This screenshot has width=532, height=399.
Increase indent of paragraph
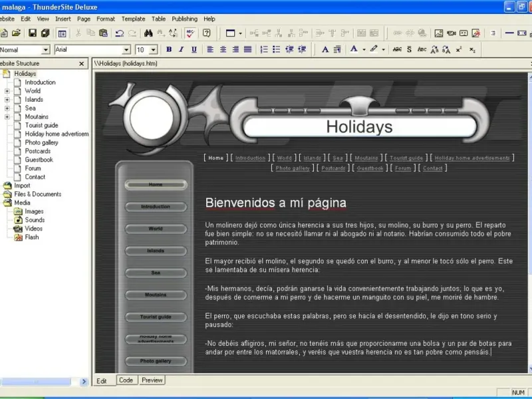click(x=302, y=49)
